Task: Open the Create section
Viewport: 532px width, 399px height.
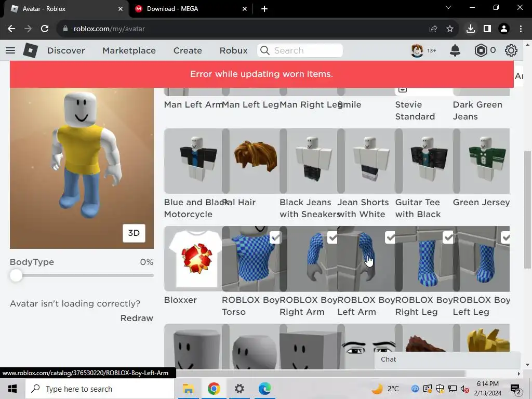Action: click(188, 50)
